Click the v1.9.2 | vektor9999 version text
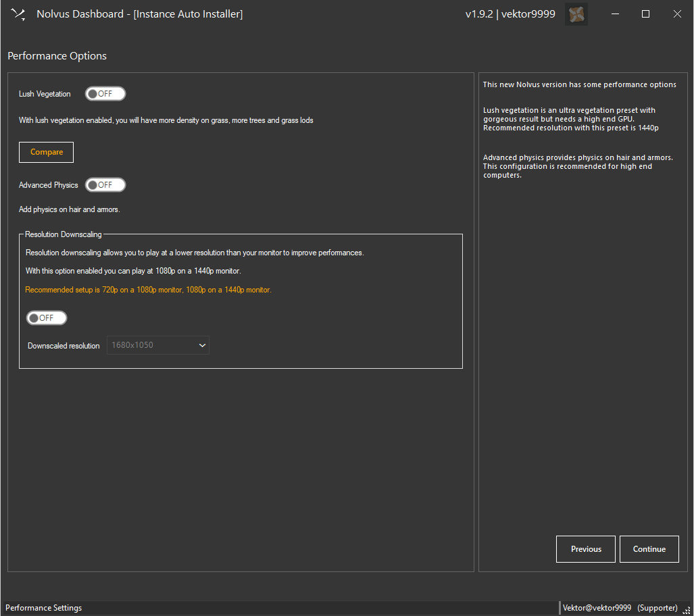694x616 pixels. (x=510, y=14)
